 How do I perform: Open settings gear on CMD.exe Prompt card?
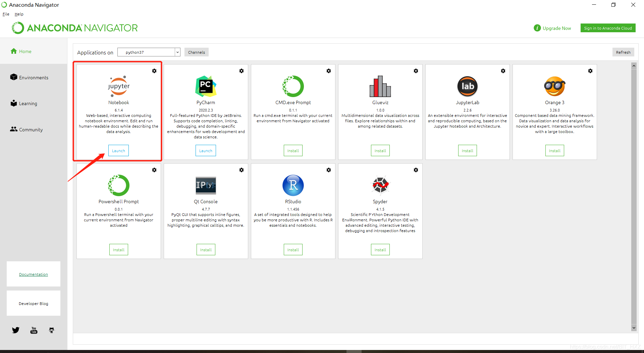point(329,71)
